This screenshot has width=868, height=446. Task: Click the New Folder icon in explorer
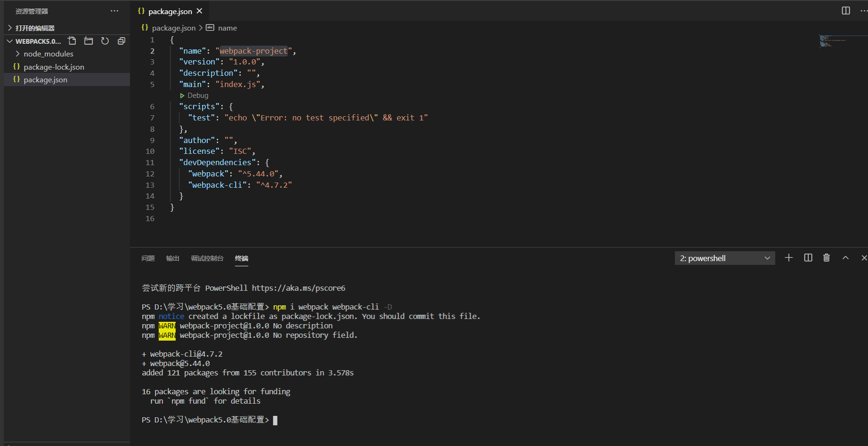click(89, 41)
